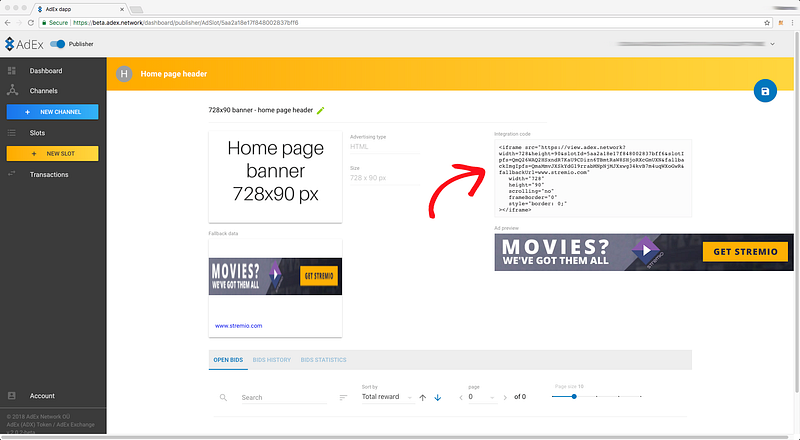Image resolution: width=800 pixels, height=440 pixels.
Task: Click the Ad preview GET STREMIO banner
Action: coord(644,252)
